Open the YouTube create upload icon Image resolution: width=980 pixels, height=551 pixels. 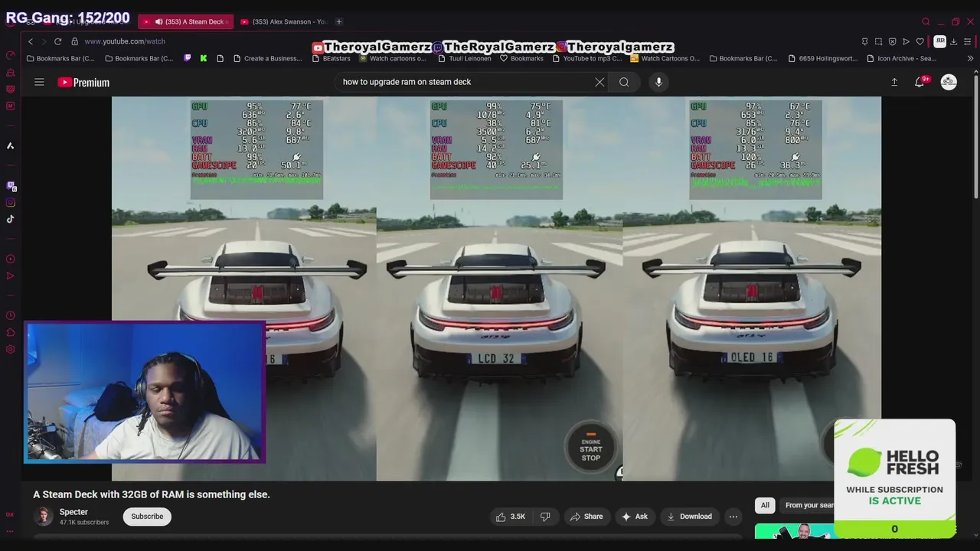(x=894, y=82)
